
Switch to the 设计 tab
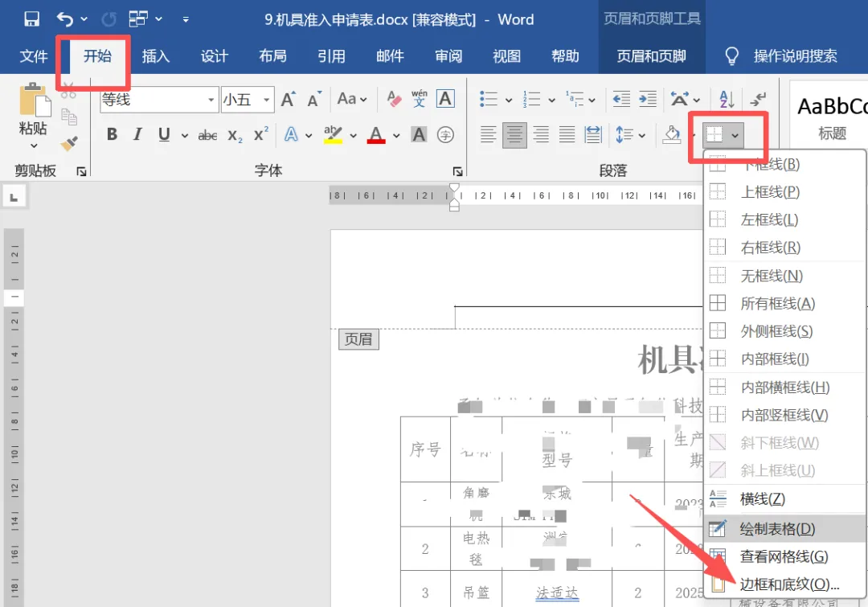(215, 56)
